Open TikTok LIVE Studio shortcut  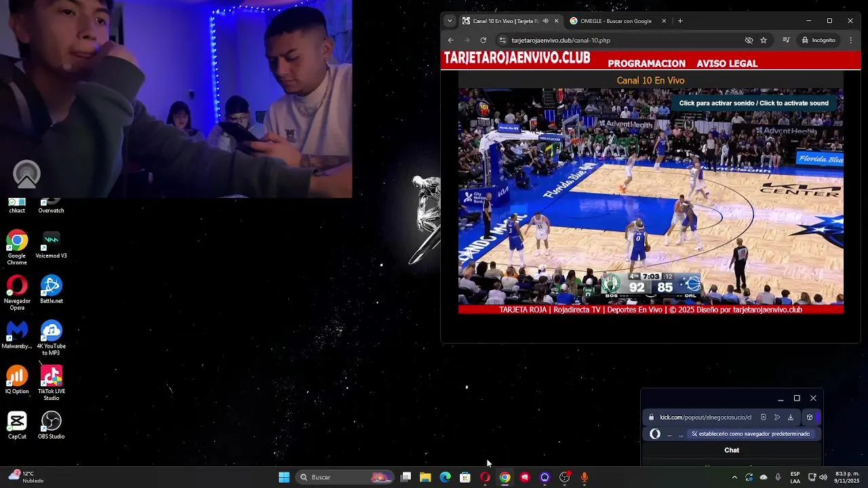pos(51,383)
